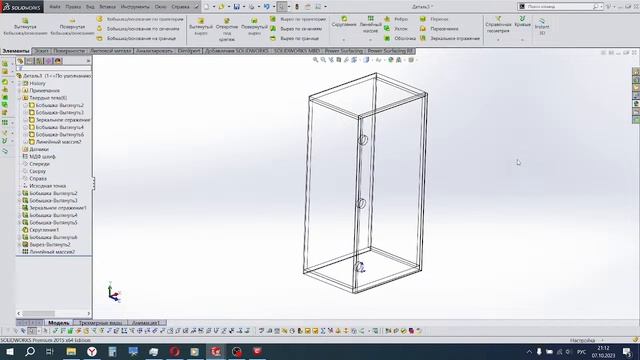Open dropdown arrow under Справочная геометрия
Image resolution: width=640 pixels, height=360 pixels.
point(498,40)
